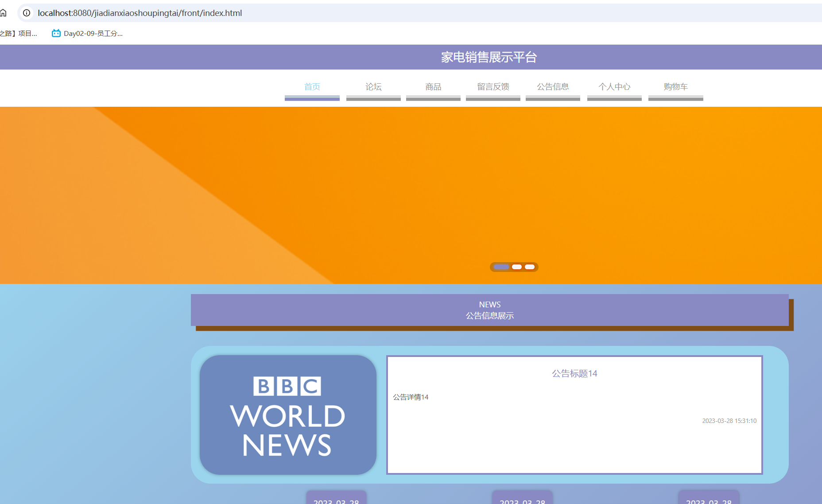Open 个人中心 in the navigation
Viewport: 822px width, 504px height.
(614, 87)
